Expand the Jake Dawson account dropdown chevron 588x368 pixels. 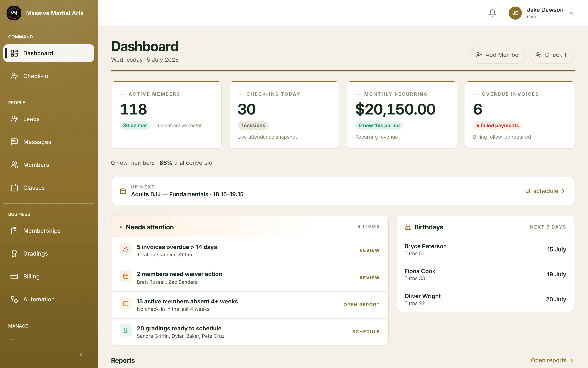click(x=571, y=13)
